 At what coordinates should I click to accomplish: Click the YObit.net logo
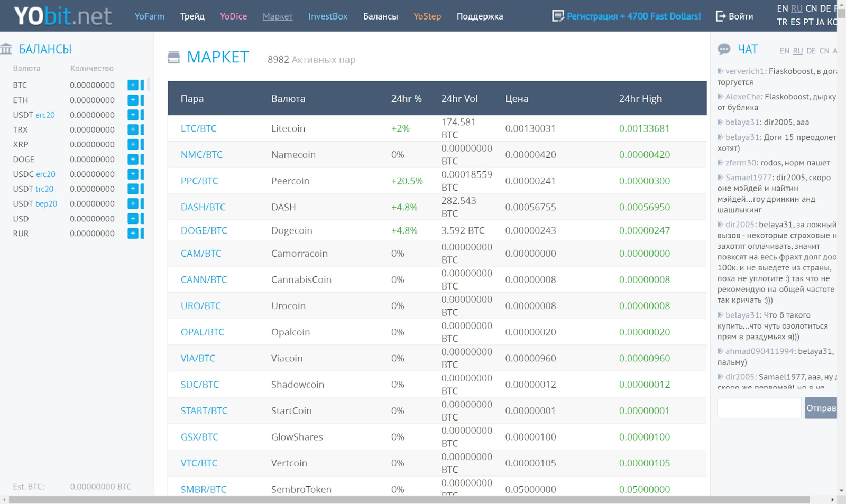[x=63, y=16]
